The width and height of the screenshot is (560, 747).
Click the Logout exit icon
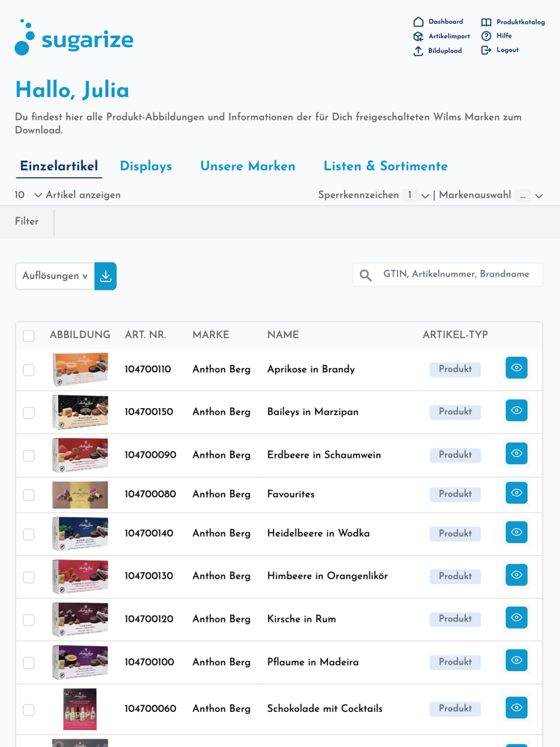pyautogui.click(x=486, y=50)
